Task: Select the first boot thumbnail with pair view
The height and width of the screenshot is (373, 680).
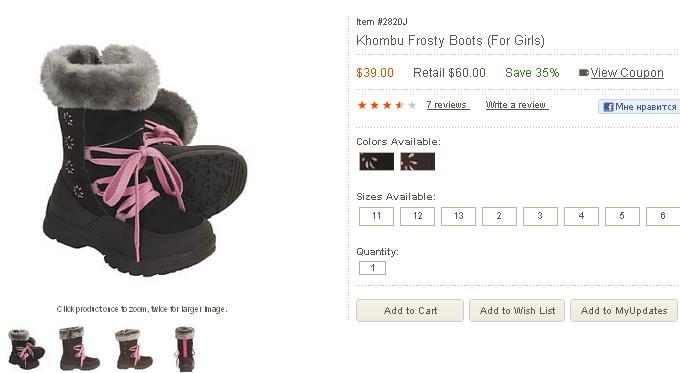Action: tap(26, 349)
